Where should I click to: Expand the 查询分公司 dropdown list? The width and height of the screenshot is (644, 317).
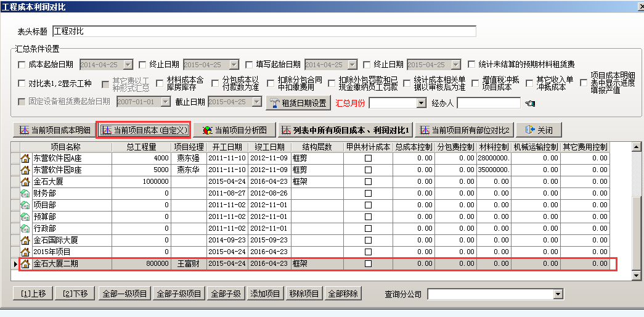[558, 294]
